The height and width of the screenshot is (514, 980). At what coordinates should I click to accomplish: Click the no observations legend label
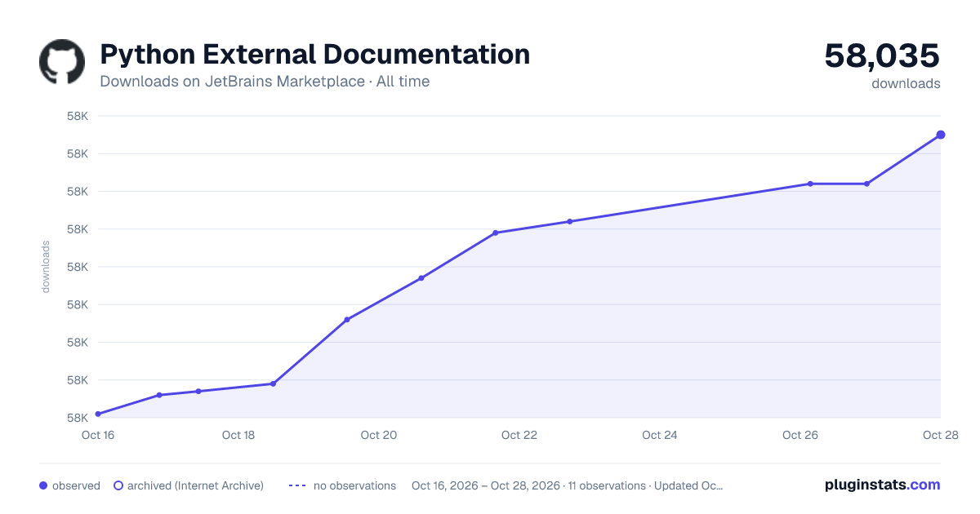(x=354, y=485)
